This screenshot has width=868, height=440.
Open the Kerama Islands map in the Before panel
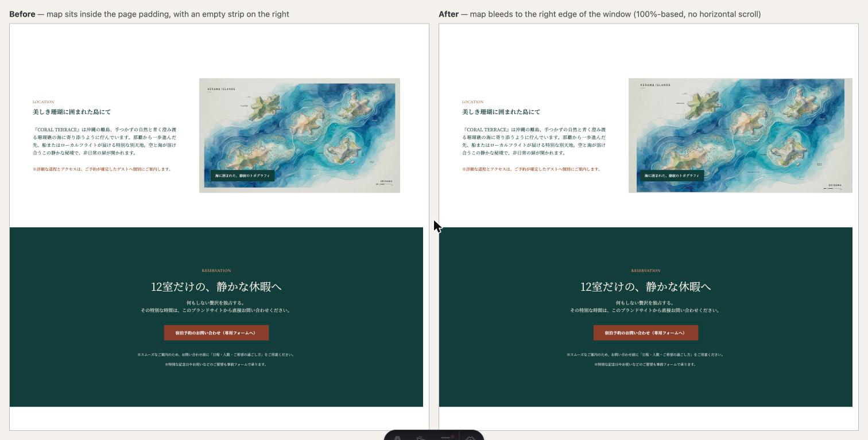(300, 135)
